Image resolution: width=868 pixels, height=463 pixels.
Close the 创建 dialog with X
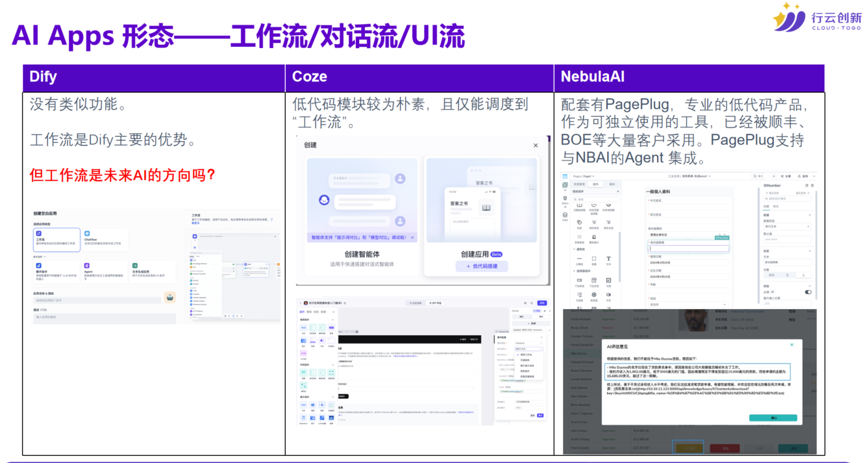click(536, 145)
